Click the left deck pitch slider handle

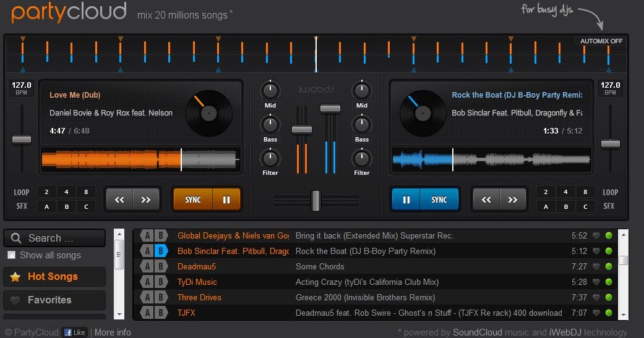pyautogui.click(x=22, y=140)
